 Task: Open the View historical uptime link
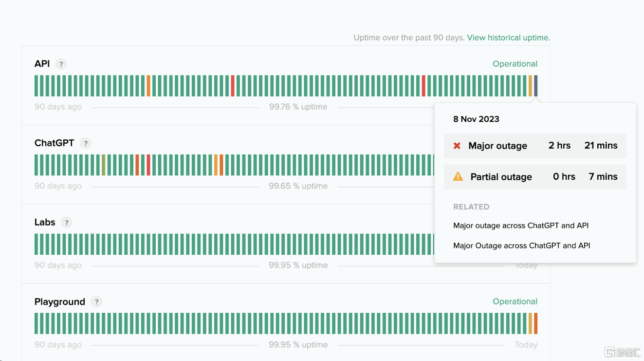pos(508,38)
